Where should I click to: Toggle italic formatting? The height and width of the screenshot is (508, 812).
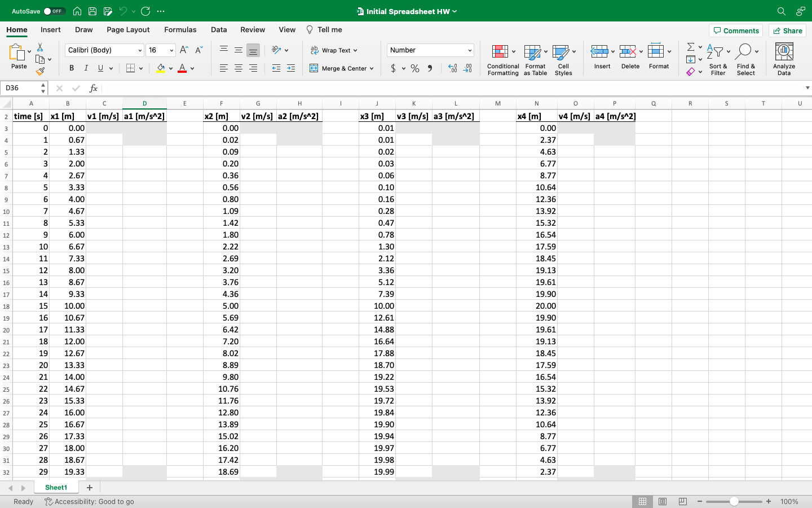coord(85,68)
